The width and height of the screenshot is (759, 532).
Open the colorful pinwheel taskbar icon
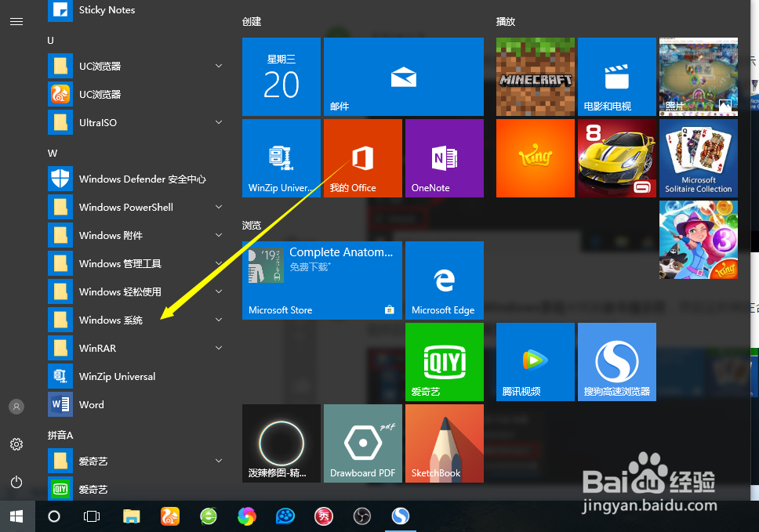point(247,516)
